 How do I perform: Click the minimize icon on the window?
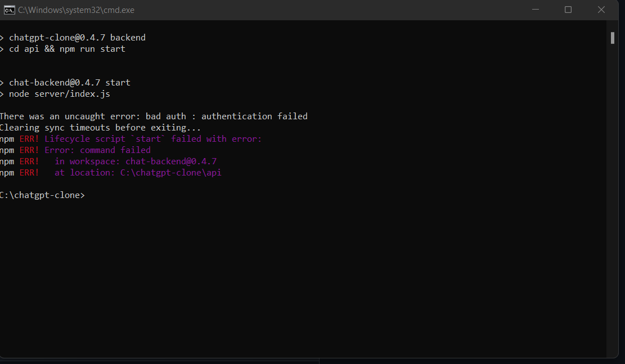(x=535, y=10)
